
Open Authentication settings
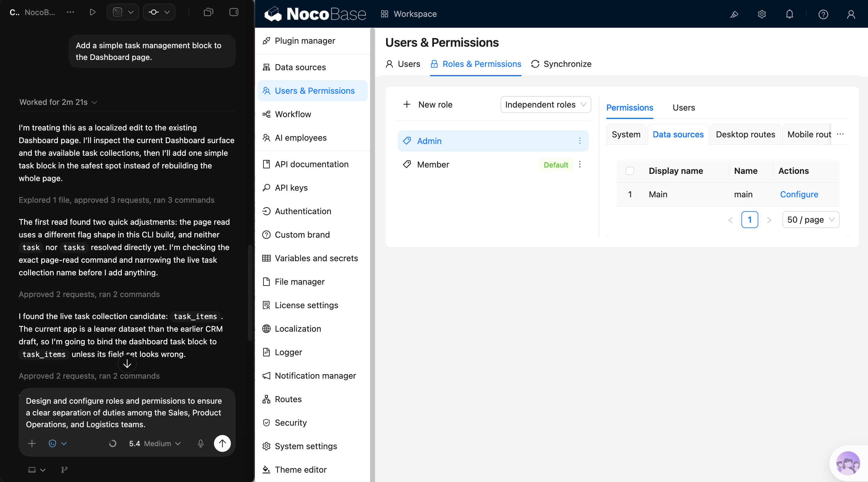[x=302, y=211]
